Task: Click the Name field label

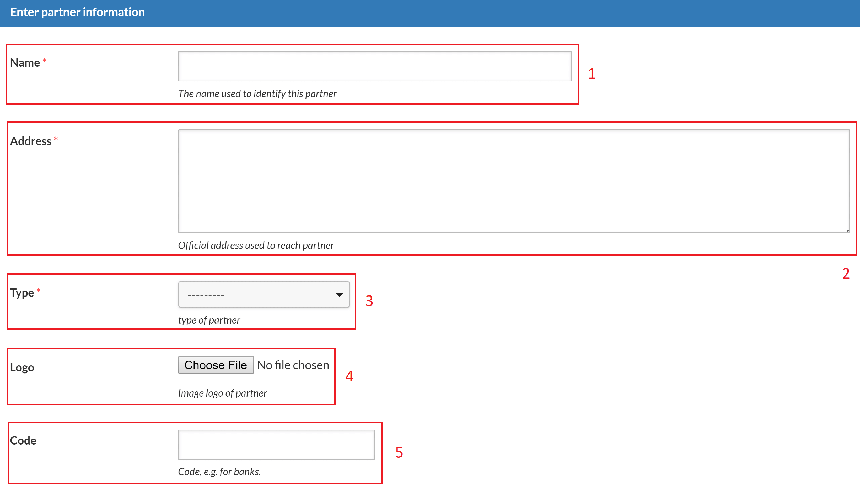Action: tap(25, 62)
